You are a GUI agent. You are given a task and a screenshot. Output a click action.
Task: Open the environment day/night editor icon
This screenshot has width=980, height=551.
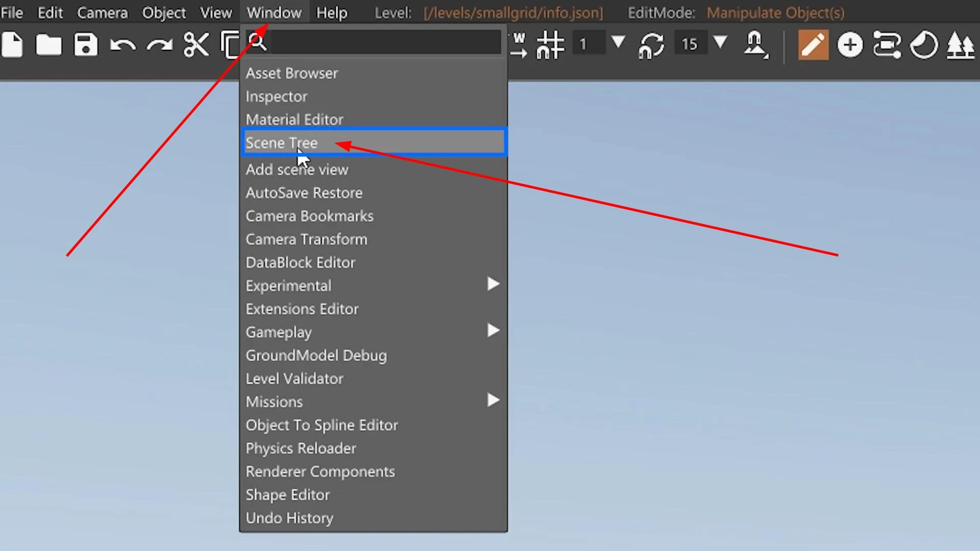pos(924,45)
